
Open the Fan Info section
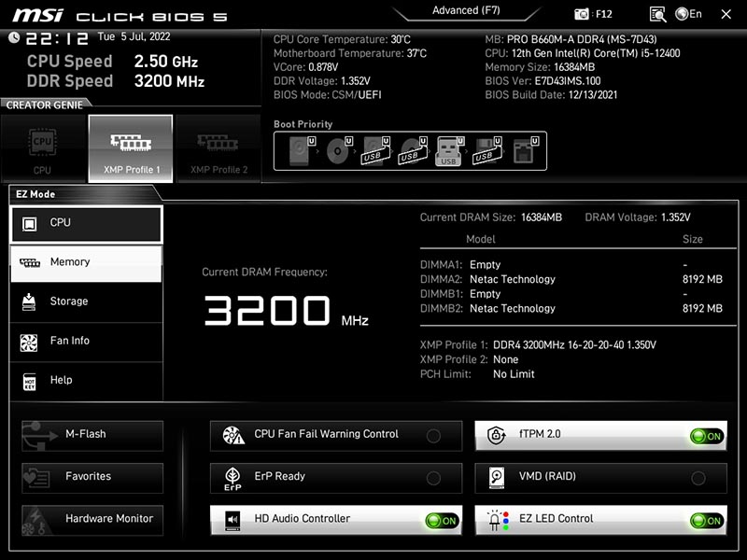click(86, 342)
